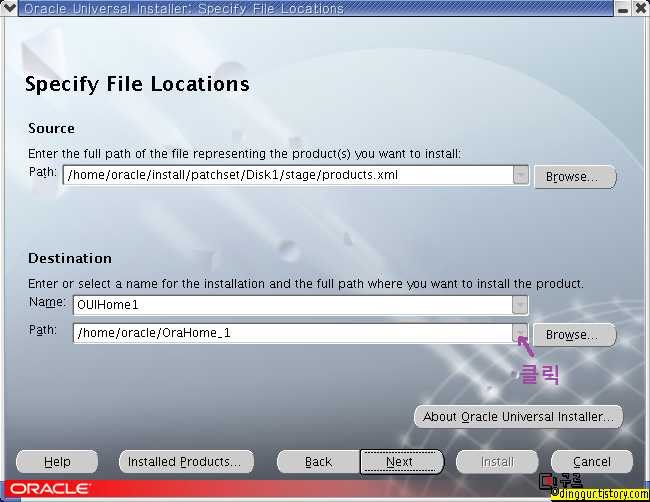The width and height of the screenshot is (650, 502).
Task: Close the Oracle Universal Installer window
Action: pyautogui.click(x=641, y=8)
